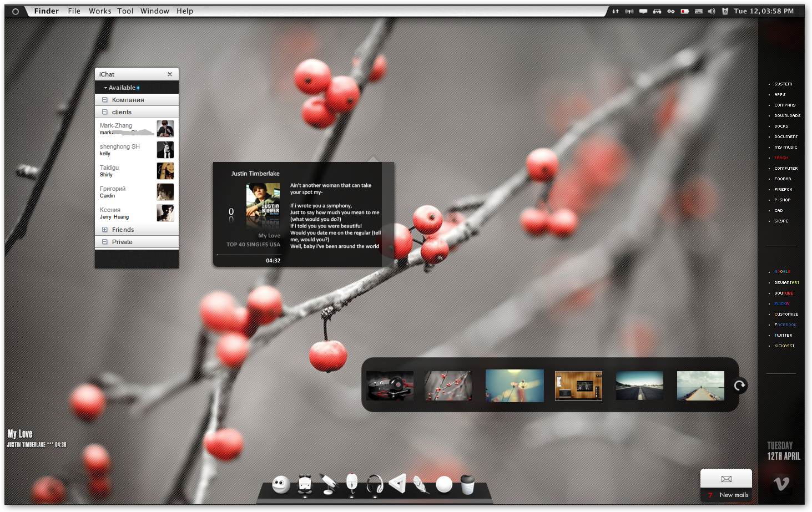Select contact shenghong SH in iChat
Image resolution: width=812 pixels, height=512 pixels.
pyautogui.click(x=137, y=150)
